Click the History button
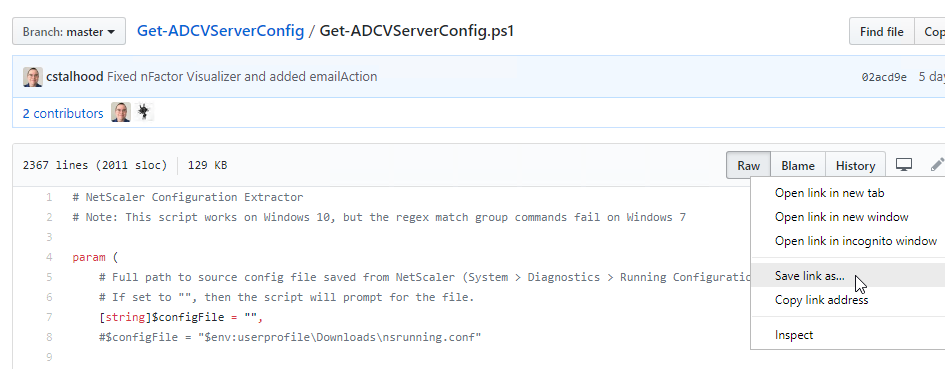 tap(855, 165)
